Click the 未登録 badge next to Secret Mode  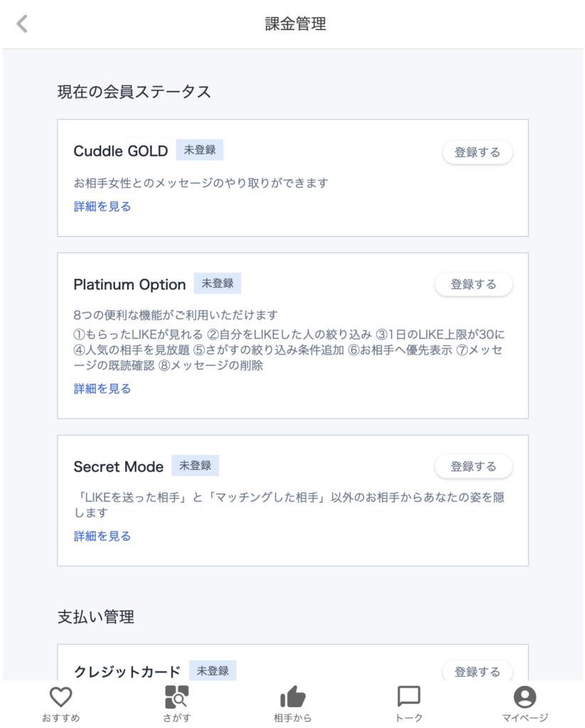(196, 466)
